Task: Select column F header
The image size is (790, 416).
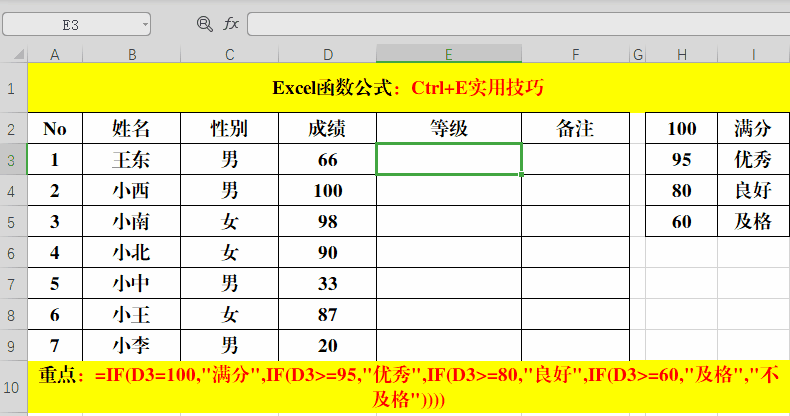Action: (x=575, y=54)
